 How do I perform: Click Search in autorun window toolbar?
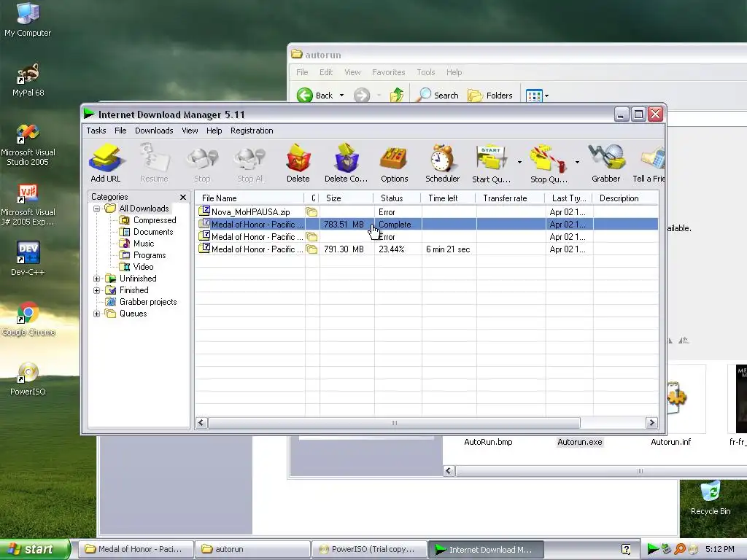tap(438, 96)
